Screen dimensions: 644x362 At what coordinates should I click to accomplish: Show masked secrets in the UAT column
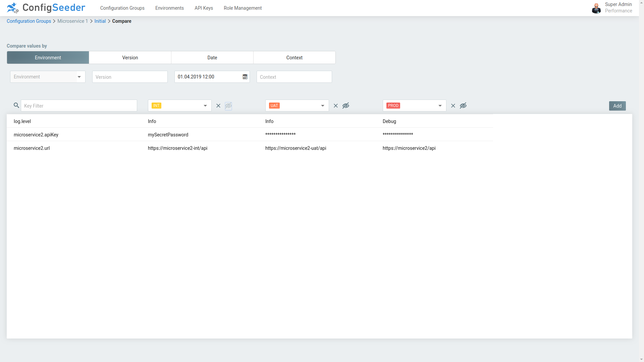(x=346, y=106)
